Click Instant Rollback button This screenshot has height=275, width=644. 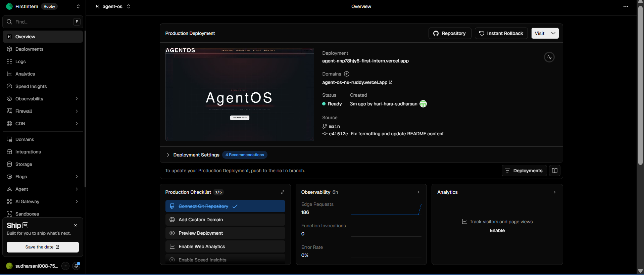(501, 33)
